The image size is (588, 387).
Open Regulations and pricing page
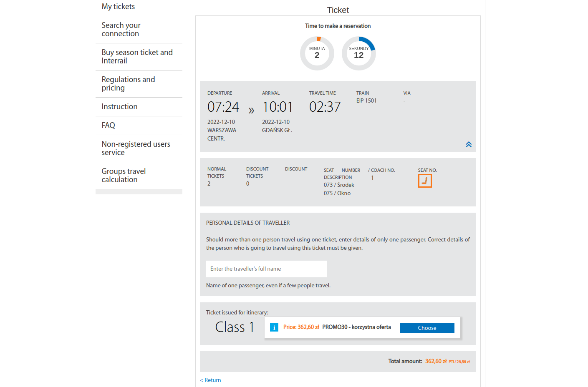(x=128, y=84)
